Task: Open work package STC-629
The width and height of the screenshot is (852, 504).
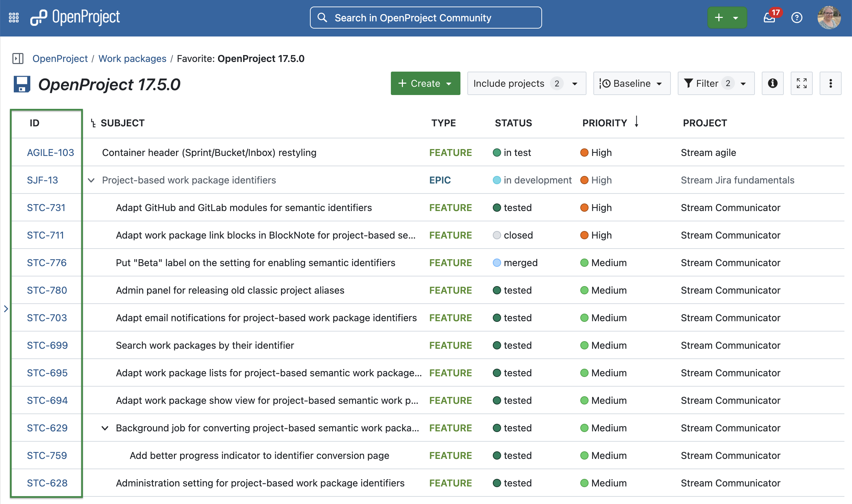Action: click(47, 428)
